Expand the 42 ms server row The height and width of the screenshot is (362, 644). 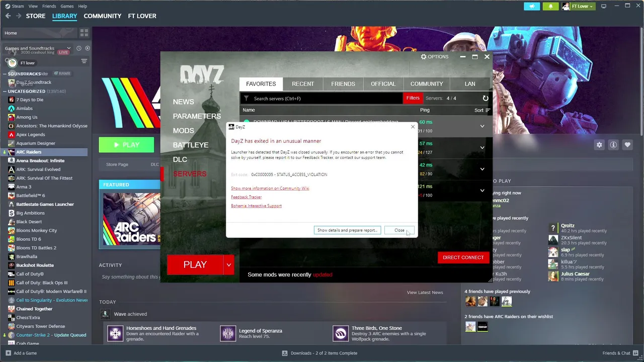tap(482, 169)
